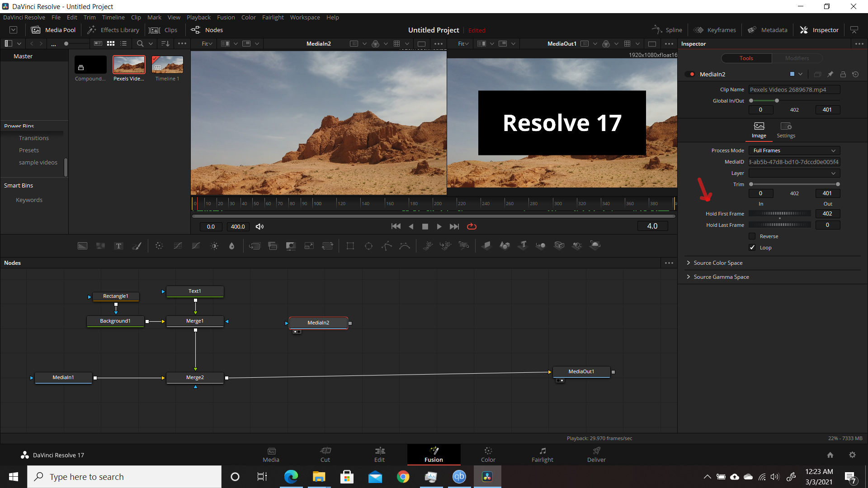Viewport: 868px width, 488px height.
Task: Toggle loop playback in the transport
Action: [x=472, y=226]
